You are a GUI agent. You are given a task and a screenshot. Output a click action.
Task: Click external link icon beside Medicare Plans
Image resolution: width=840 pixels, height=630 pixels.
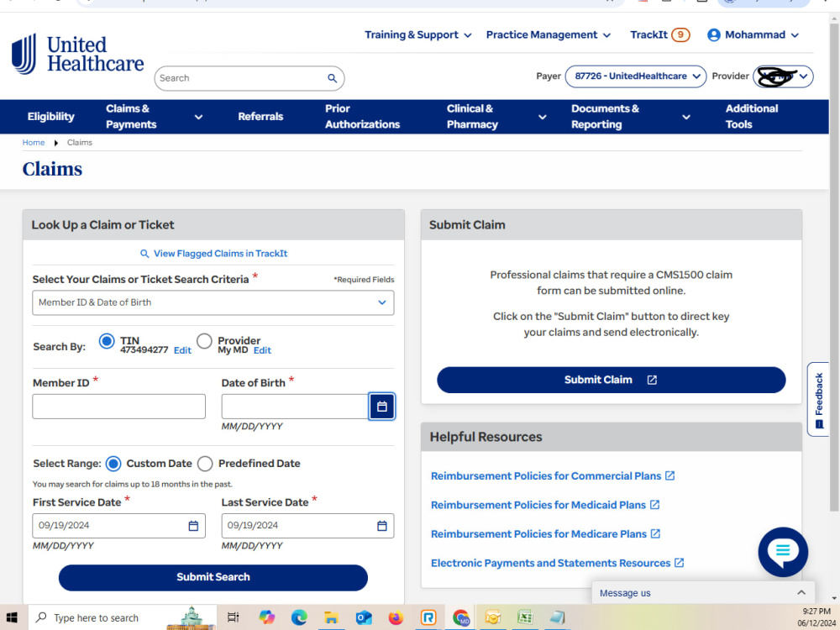(655, 533)
